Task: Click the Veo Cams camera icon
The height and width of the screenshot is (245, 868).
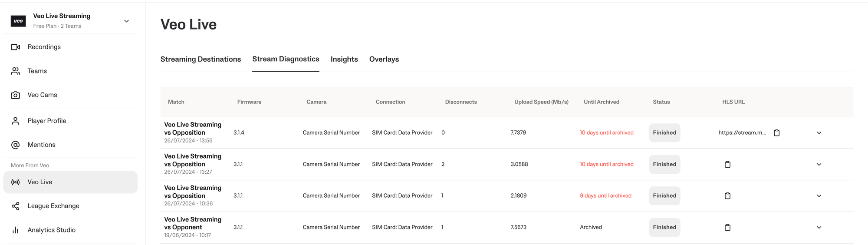Action: (x=16, y=95)
